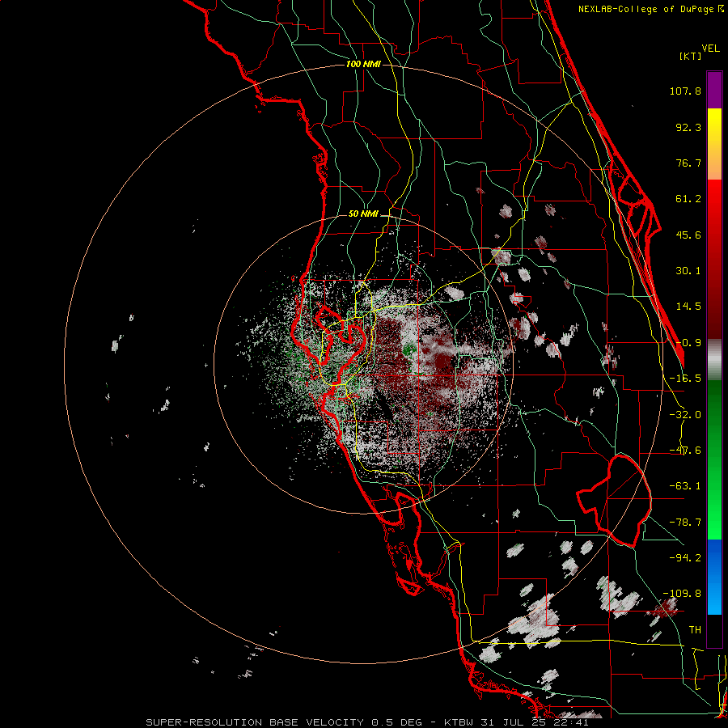Select the -16.5 legend value
Viewport: 728px width, 728px height.
coord(685,379)
